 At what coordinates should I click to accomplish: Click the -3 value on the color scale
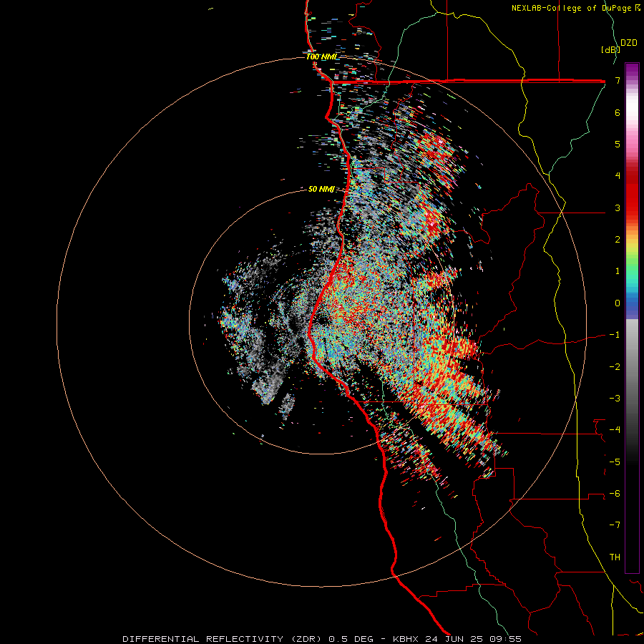(x=615, y=399)
